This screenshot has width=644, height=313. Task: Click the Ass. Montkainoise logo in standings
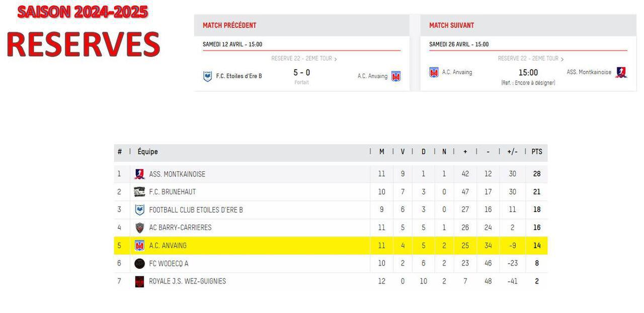(139, 174)
